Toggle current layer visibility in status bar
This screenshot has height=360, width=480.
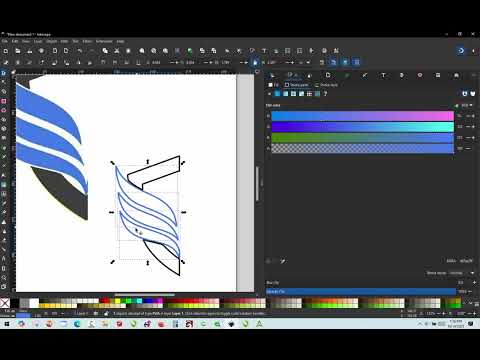[96, 314]
